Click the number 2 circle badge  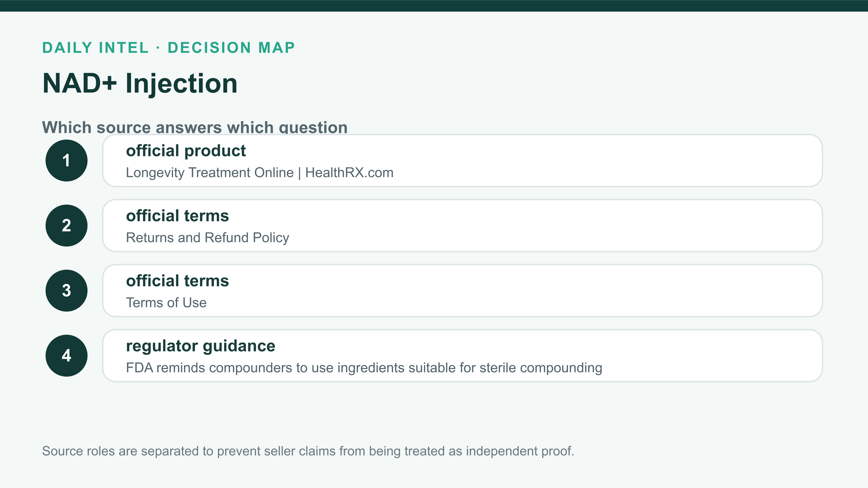(x=66, y=226)
